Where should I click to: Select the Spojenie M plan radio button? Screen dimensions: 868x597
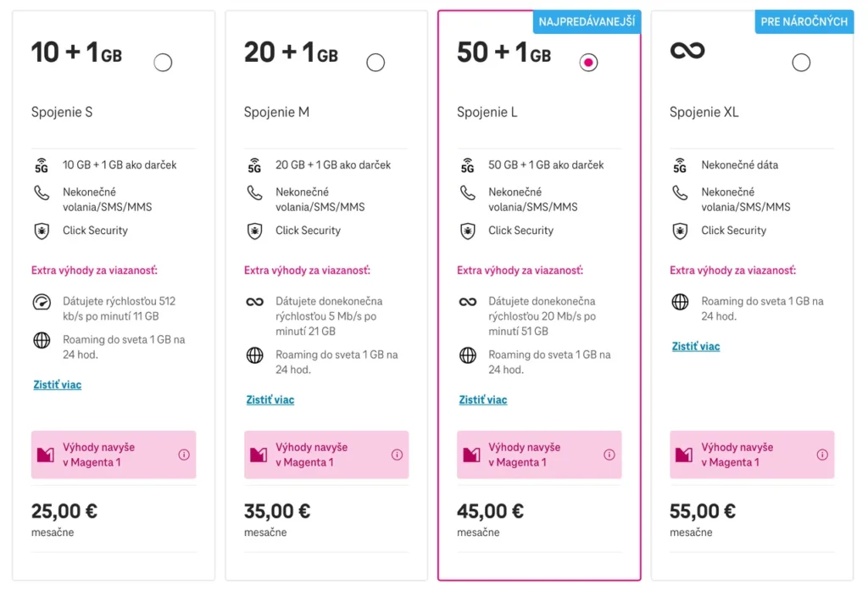coord(376,62)
